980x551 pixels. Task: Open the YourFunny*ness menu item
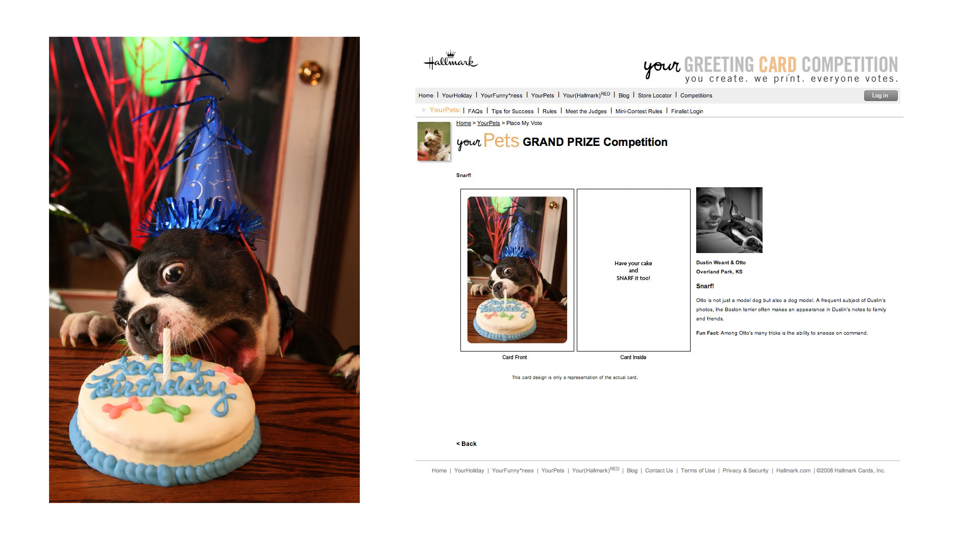tap(501, 95)
